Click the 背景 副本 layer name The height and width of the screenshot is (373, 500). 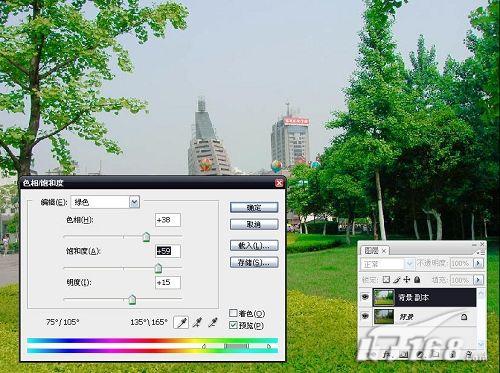(x=414, y=297)
